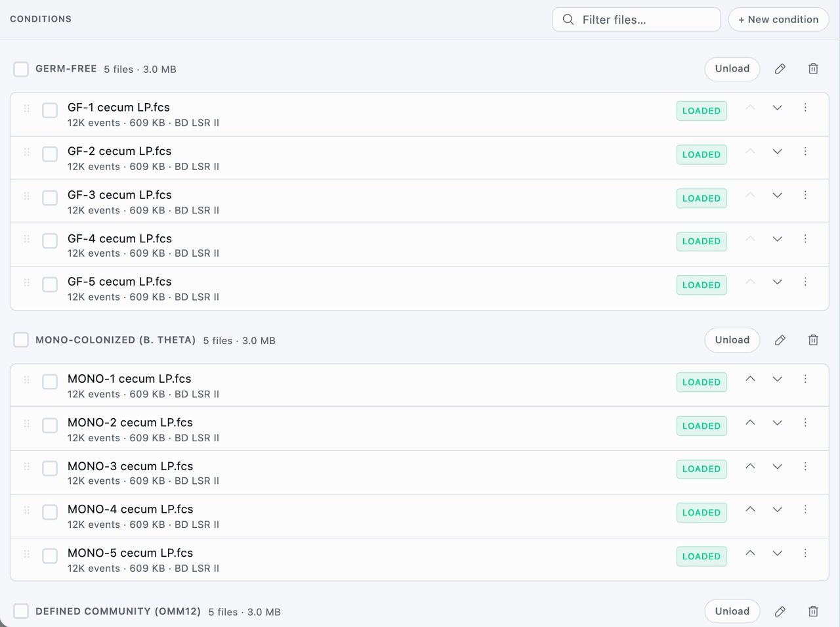
Task: Move GF-1 cecum LP.fcs down
Action: pyautogui.click(x=778, y=108)
